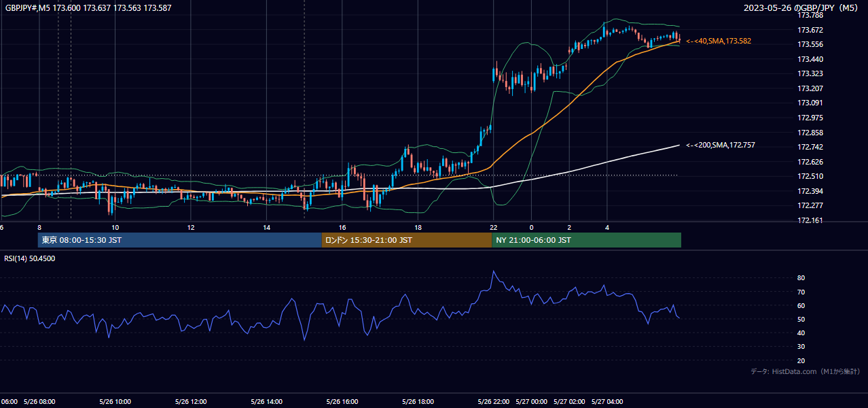Click the 2023-05-26 GBP/JPY (M5) title
The width and height of the screenshot is (868, 408).
click(x=801, y=7)
